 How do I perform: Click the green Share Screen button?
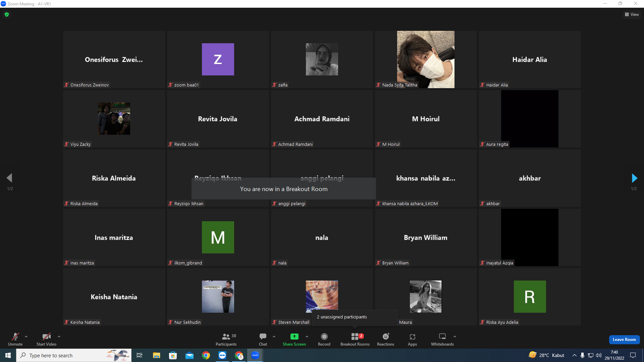294,339
